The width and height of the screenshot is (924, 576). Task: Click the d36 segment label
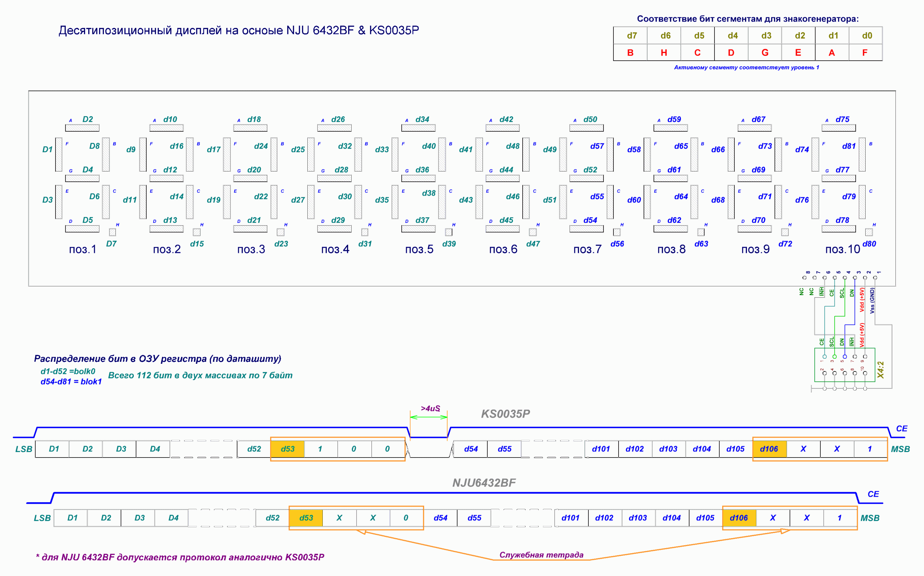coord(423,170)
